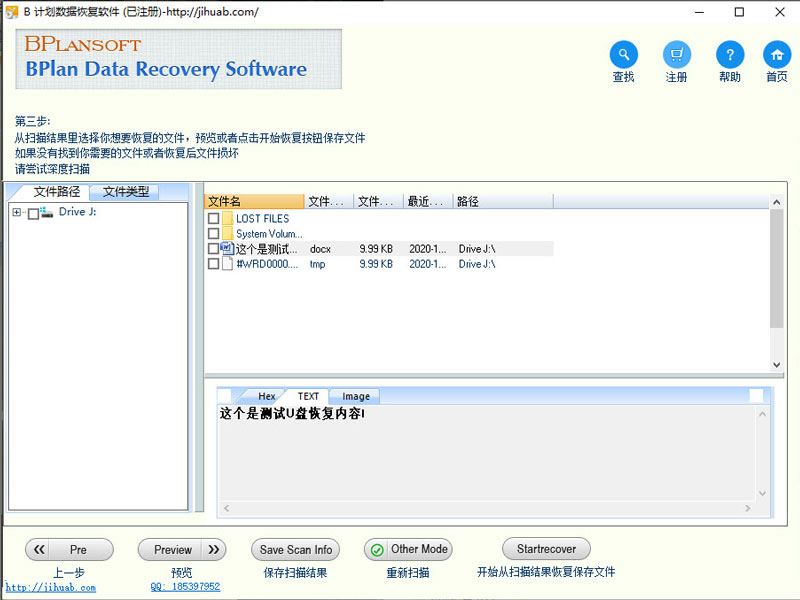The image size is (800, 600).
Task: Switch to 文件类型 tab
Action: (x=126, y=192)
